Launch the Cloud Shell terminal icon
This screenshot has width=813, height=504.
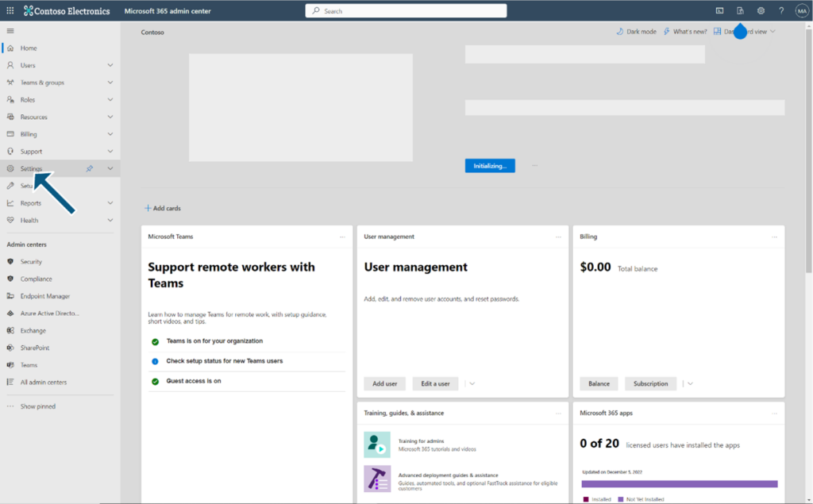tap(719, 10)
